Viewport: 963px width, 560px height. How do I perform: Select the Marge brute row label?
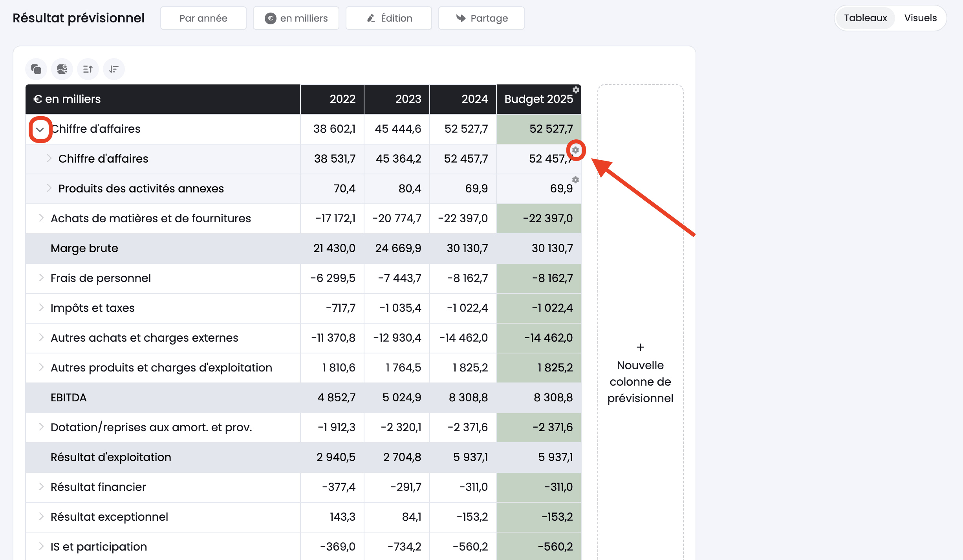[x=84, y=248]
